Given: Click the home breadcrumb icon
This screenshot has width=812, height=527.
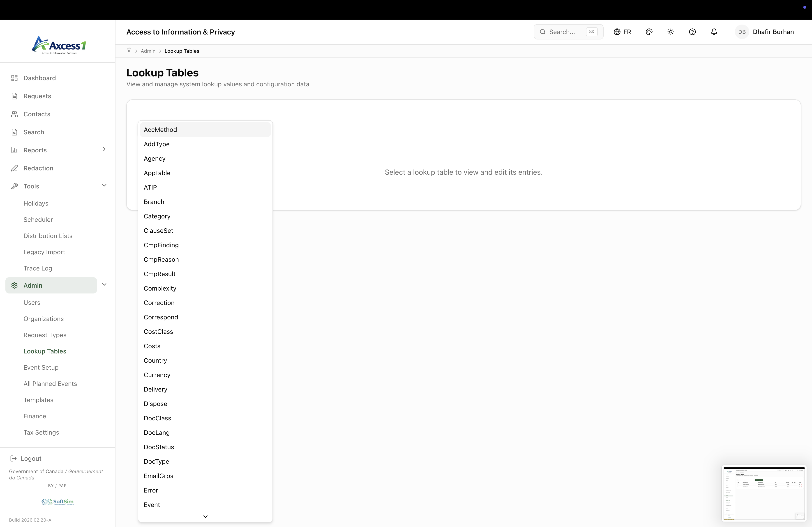Looking at the screenshot, I should 129,50.
